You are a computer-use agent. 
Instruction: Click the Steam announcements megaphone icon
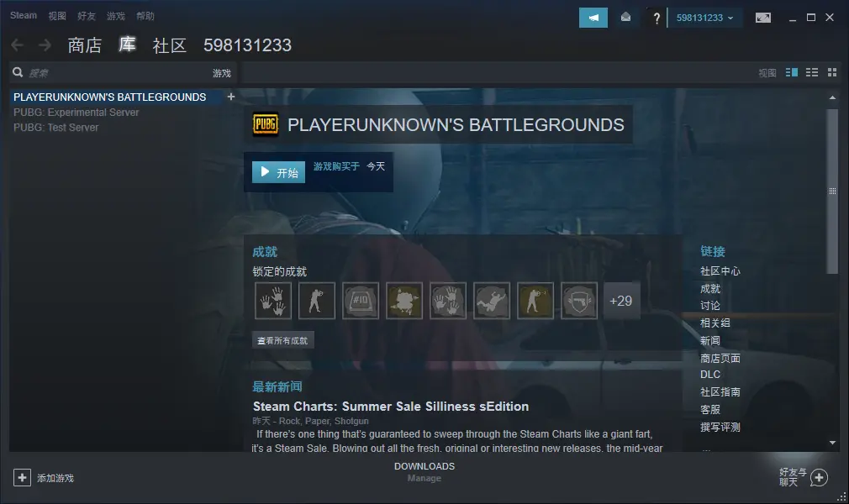click(x=593, y=18)
